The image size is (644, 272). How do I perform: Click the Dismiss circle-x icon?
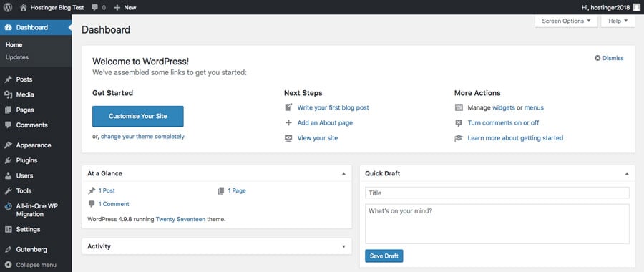click(597, 58)
